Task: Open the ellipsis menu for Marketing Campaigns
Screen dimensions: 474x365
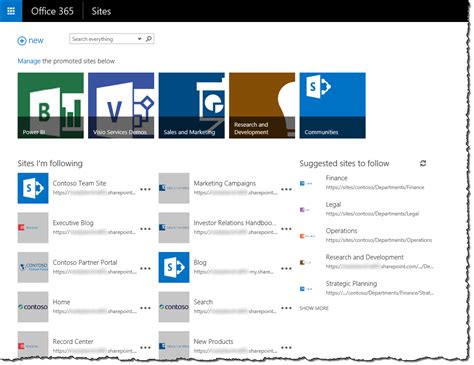Action: coord(286,189)
